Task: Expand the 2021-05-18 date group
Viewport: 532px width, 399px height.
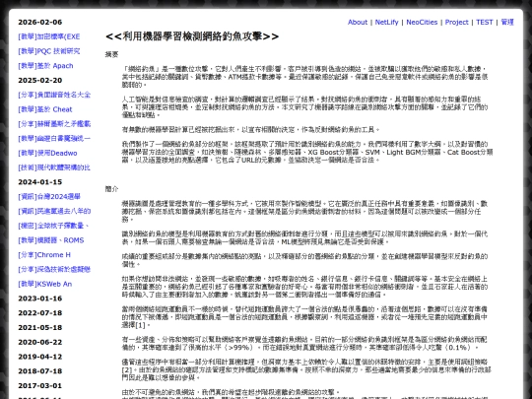Action: pos(40,328)
